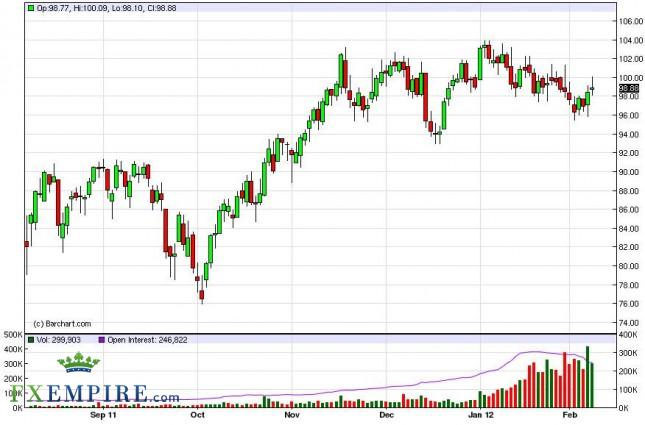Click the green OHLC legend square
Screen dimensions: 645x425
(x=31, y=8)
